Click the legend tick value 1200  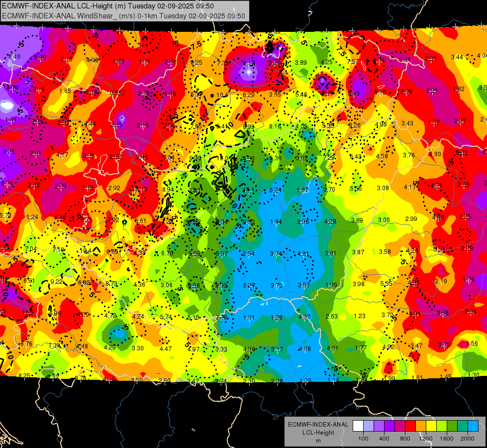425,439
